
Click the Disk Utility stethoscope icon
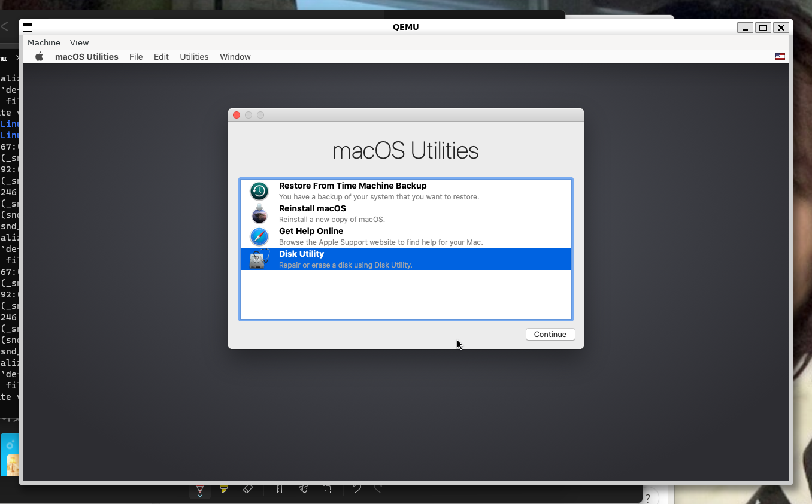pos(259,259)
